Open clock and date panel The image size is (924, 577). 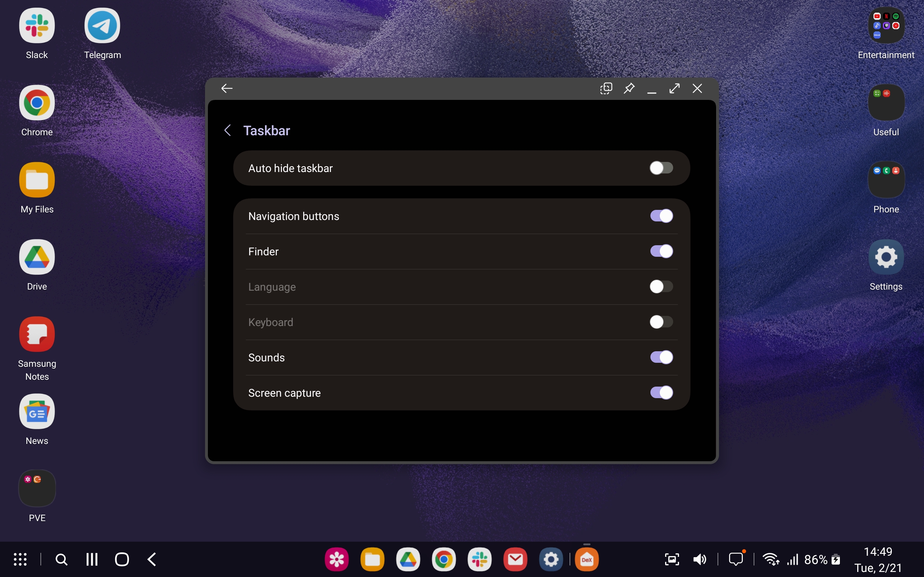[x=878, y=559]
